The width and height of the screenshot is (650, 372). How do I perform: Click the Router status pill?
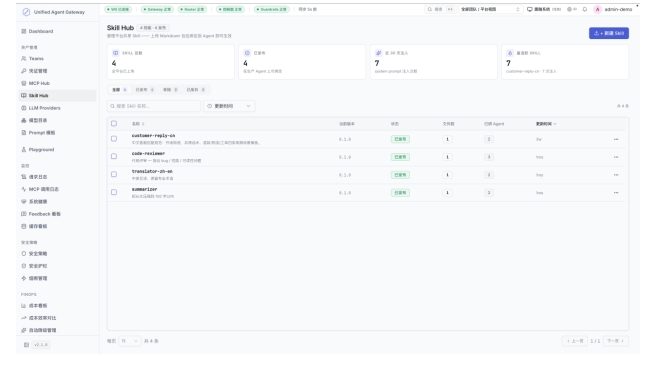pos(192,9)
